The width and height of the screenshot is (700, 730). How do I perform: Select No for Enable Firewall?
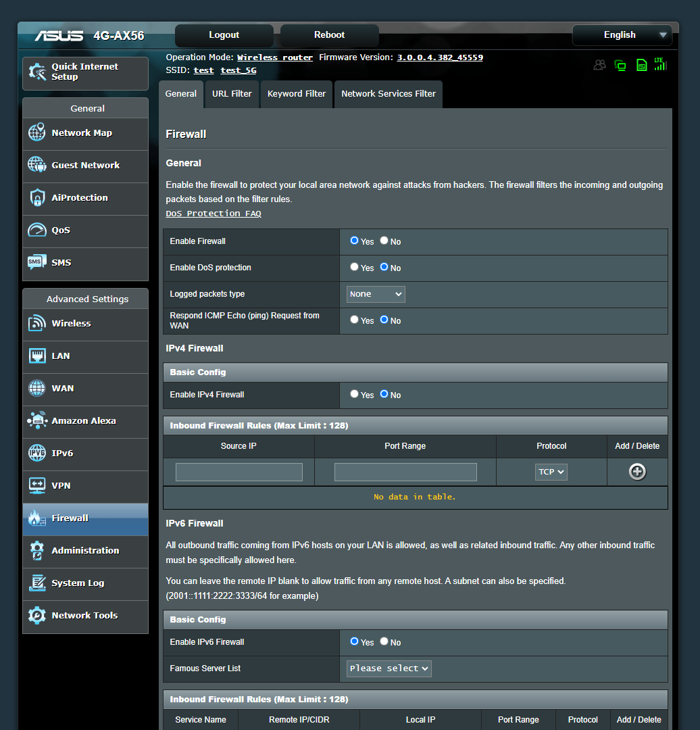coord(384,240)
